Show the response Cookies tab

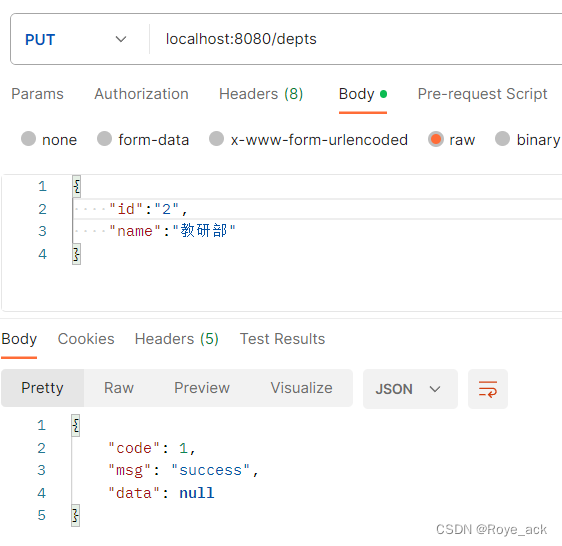(x=86, y=339)
